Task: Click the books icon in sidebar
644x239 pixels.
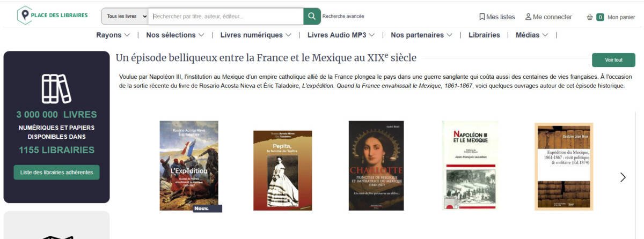Action: click(56, 88)
